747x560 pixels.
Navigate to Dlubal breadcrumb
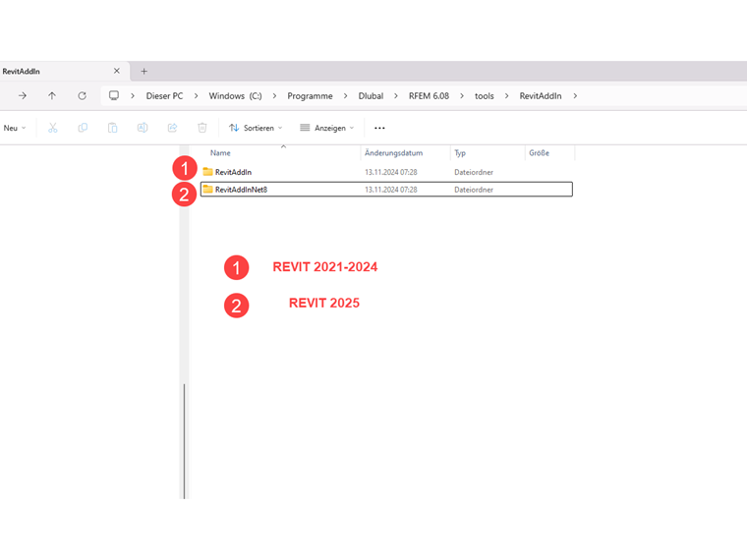pyautogui.click(x=371, y=95)
